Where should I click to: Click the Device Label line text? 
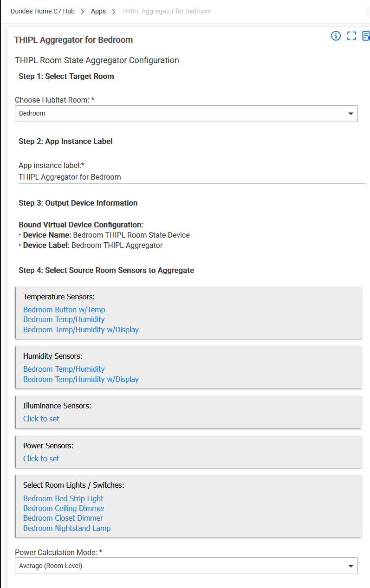pyautogui.click(x=91, y=245)
